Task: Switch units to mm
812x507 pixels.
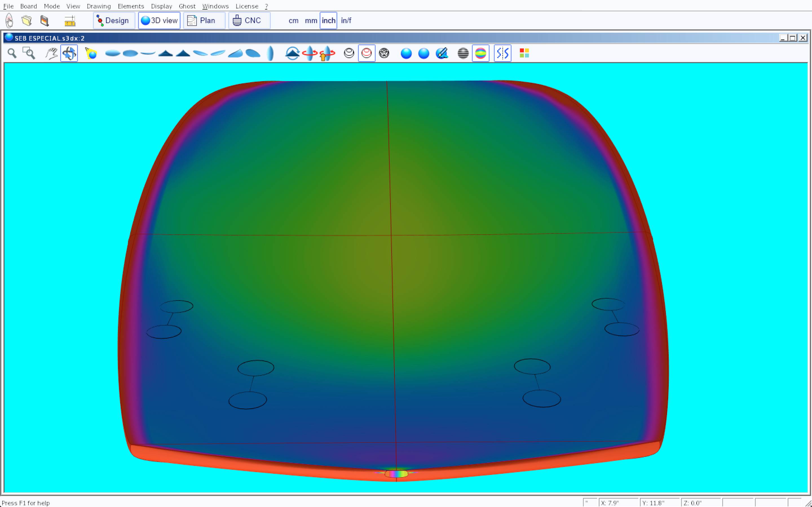Action: pyautogui.click(x=311, y=21)
